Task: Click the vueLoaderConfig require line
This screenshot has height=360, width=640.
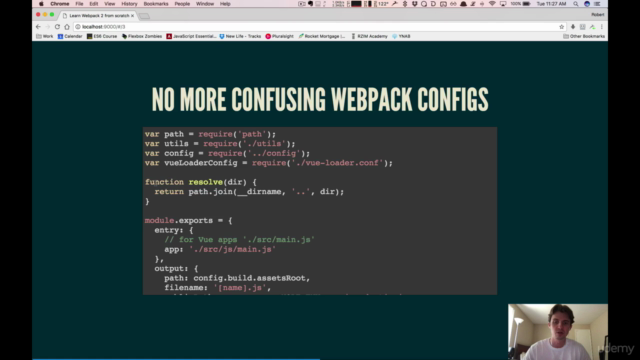Action: 269,163
